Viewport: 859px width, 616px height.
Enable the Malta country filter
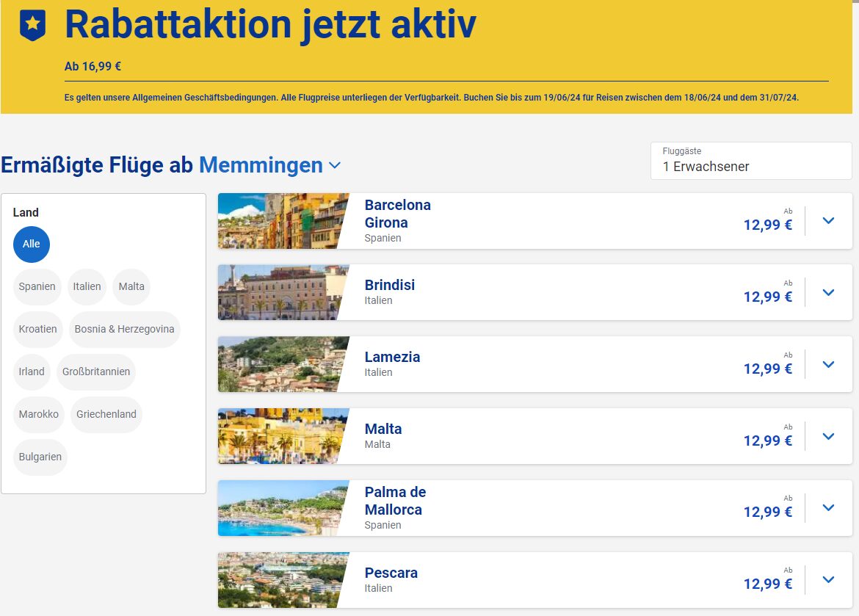click(131, 286)
